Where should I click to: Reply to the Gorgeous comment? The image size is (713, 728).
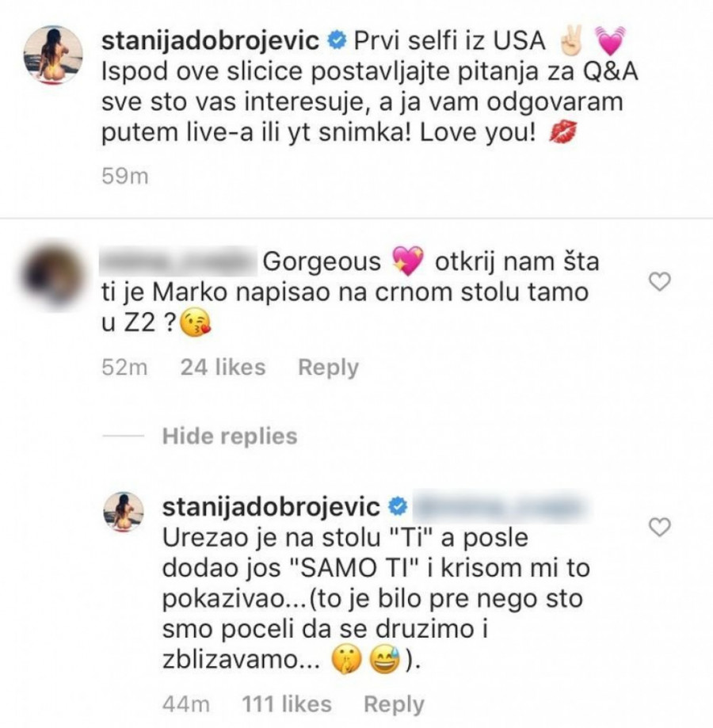click(328, 368)
